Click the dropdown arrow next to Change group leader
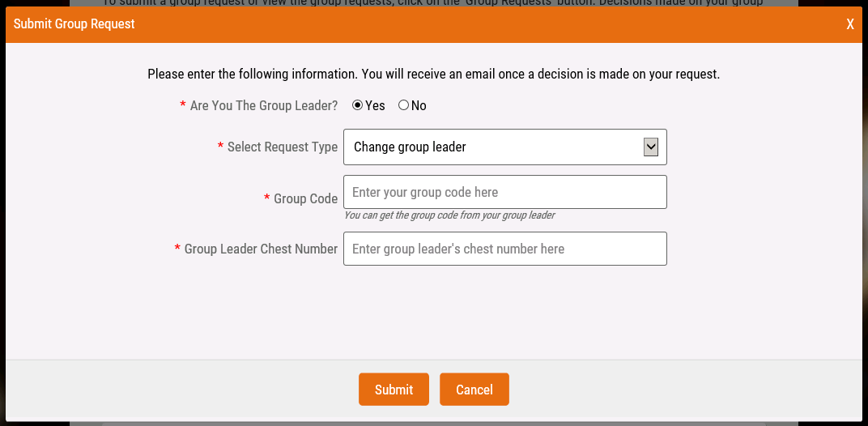Screen dimensions: 868x426 pyautogui.click(x=650, y=147)
